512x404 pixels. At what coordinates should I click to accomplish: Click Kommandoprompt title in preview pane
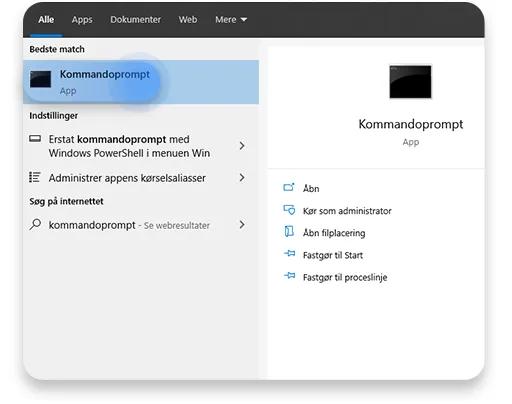[x=411, y=124]
